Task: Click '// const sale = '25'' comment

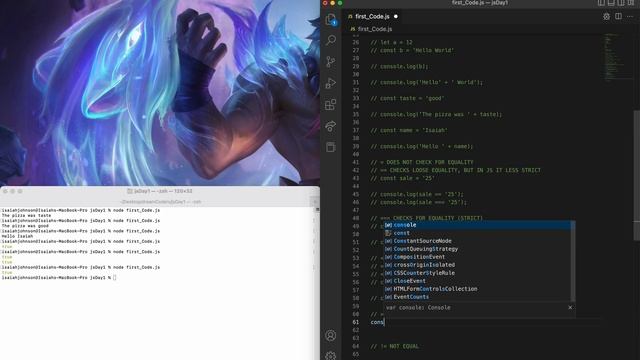Action: (402, 178)
